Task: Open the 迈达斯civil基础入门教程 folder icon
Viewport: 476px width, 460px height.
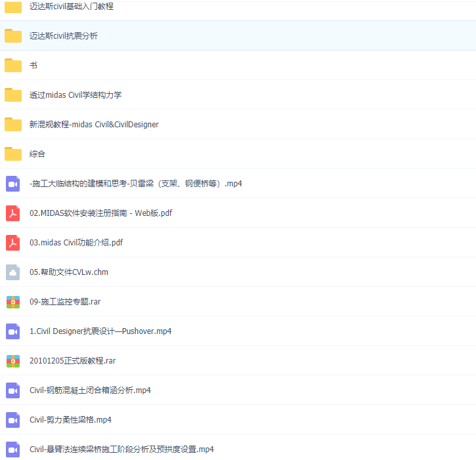Action: click(x=13, y=7)
